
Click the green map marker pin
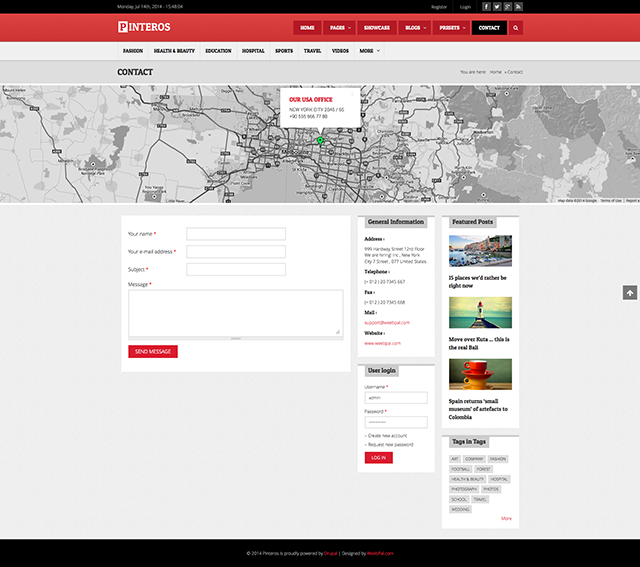(x=320, y=141)
